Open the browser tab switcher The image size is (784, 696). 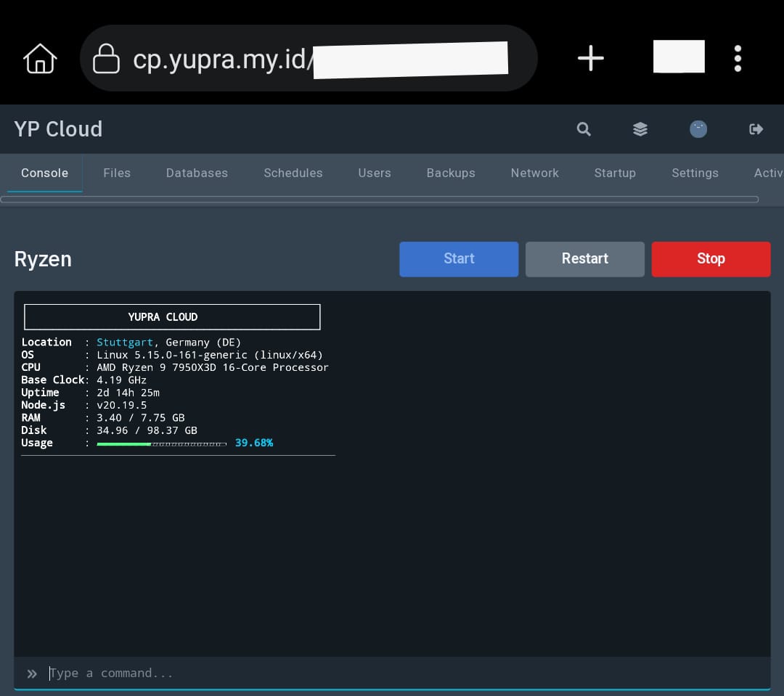(679, 56)
